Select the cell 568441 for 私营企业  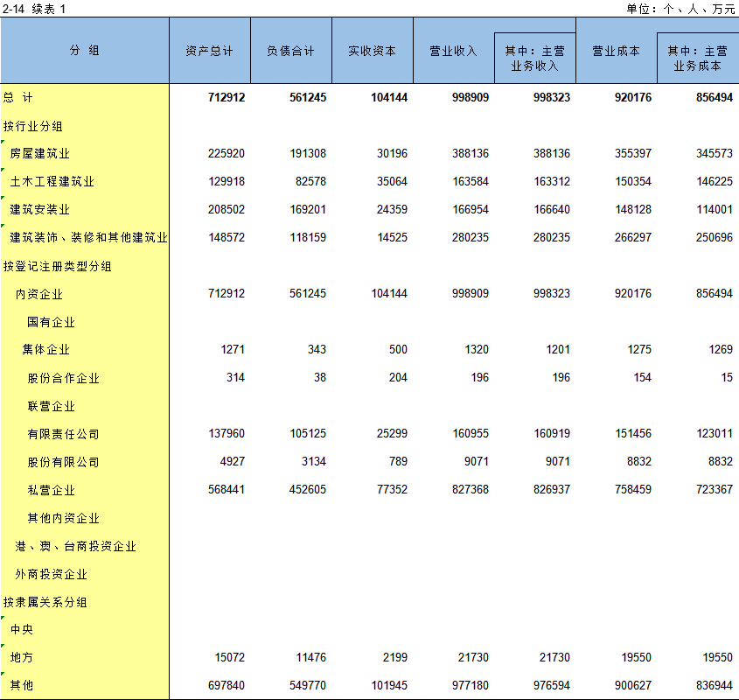tap(227, 490)
